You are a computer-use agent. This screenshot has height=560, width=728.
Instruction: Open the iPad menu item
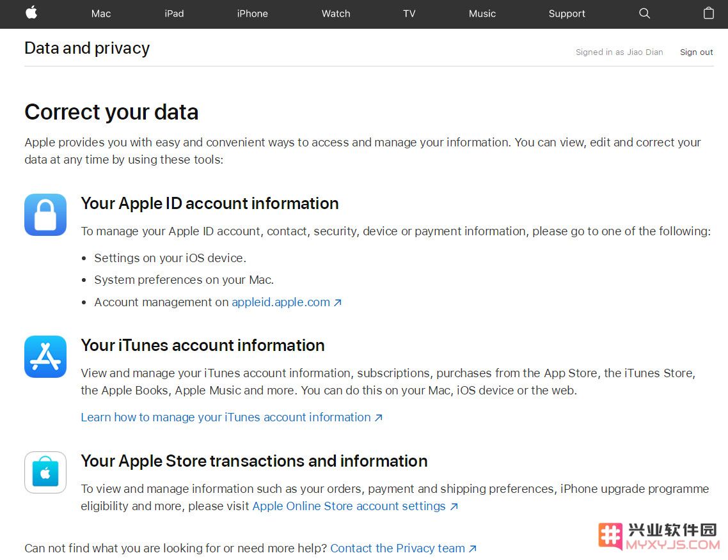[x=174, y=13]
